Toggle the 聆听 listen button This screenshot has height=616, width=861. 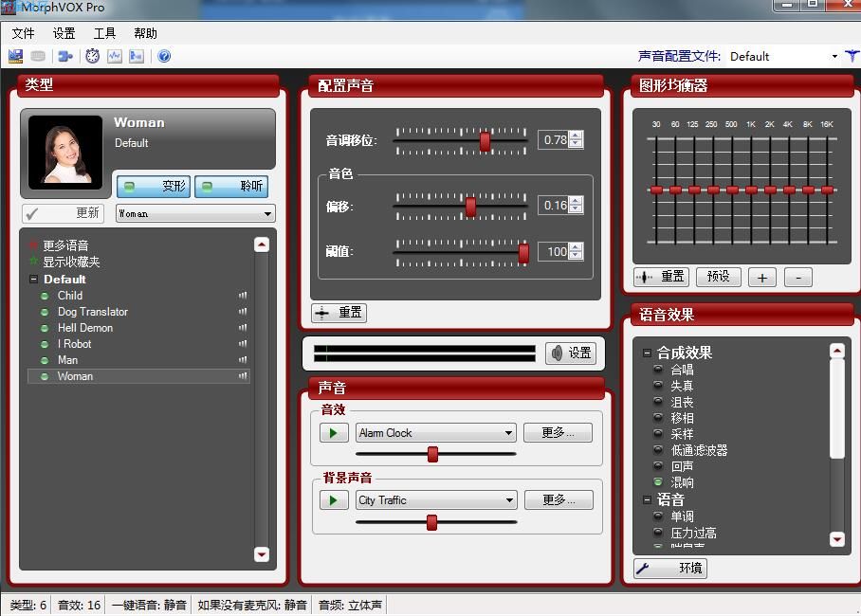[x=231, y=186]
